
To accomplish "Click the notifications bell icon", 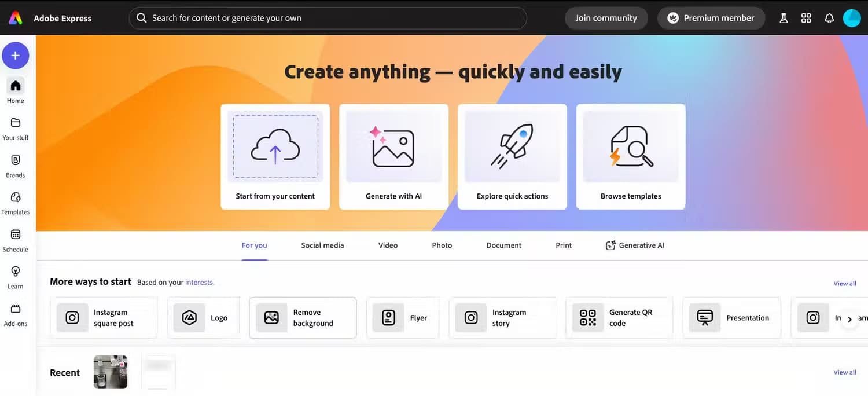I will point(829,18).
